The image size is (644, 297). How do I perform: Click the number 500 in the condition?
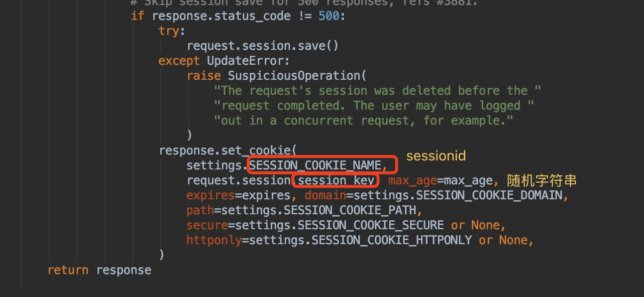point(328,16)
